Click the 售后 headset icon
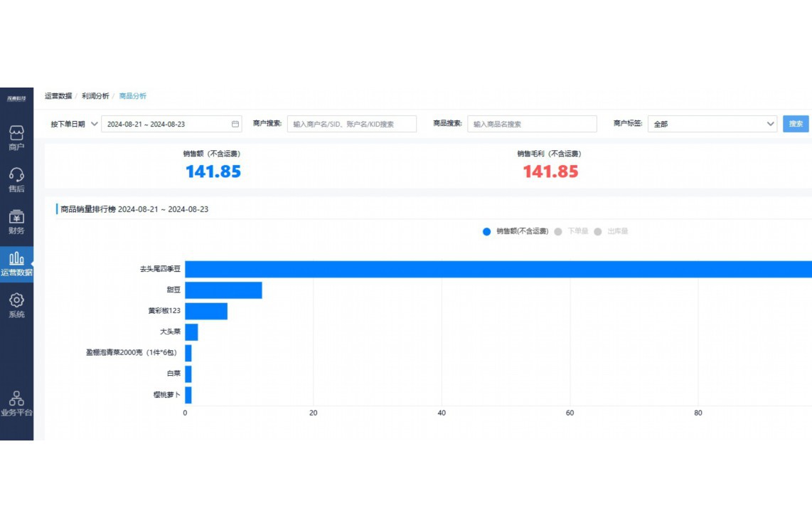812x528 pixels. click(16, 175)
